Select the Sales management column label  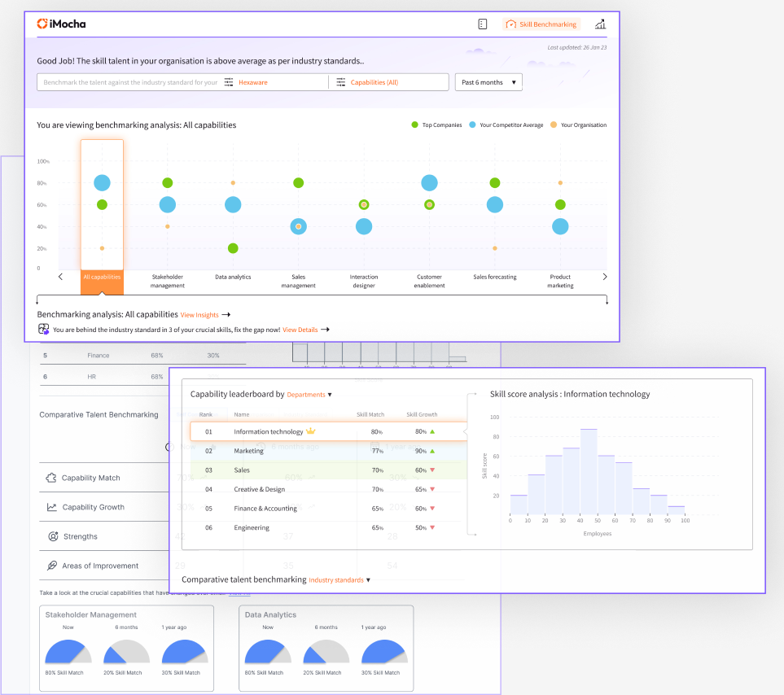click(299, 281)
